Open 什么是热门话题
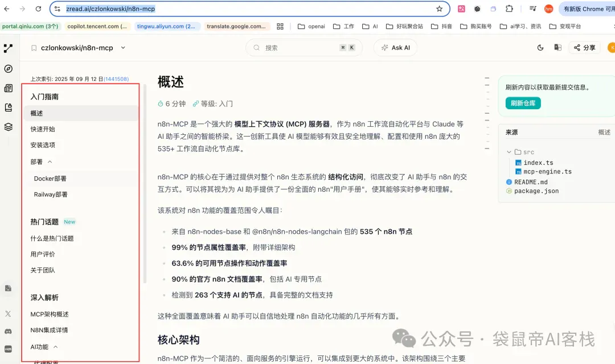 (52, 238)
